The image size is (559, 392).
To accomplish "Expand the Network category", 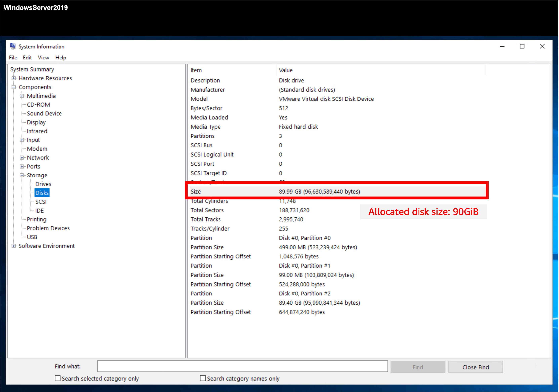I will coord(22,158).
